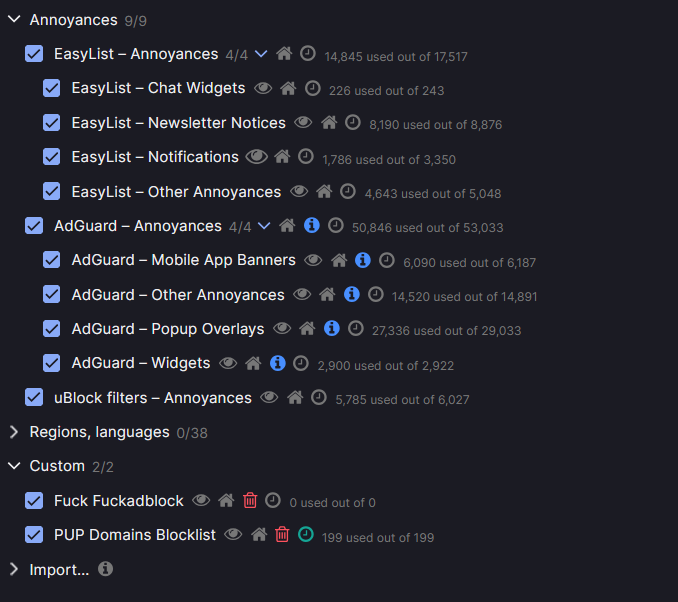Expand the Import section
This screenshot has width=678, height=602.
pyautogui.click(x=14, y=569)
